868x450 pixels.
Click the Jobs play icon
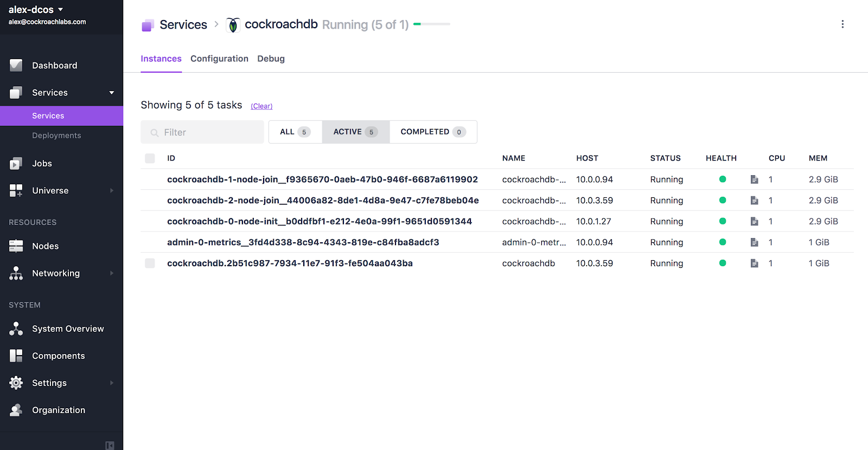[x=16, y=164]
